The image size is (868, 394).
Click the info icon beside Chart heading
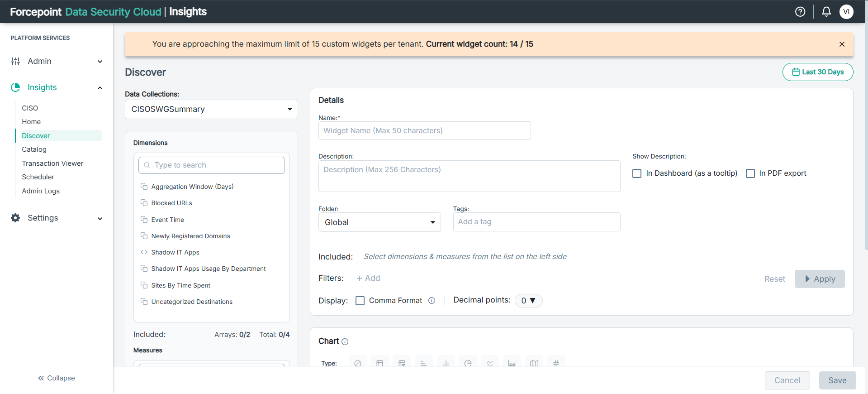point(345,342)
